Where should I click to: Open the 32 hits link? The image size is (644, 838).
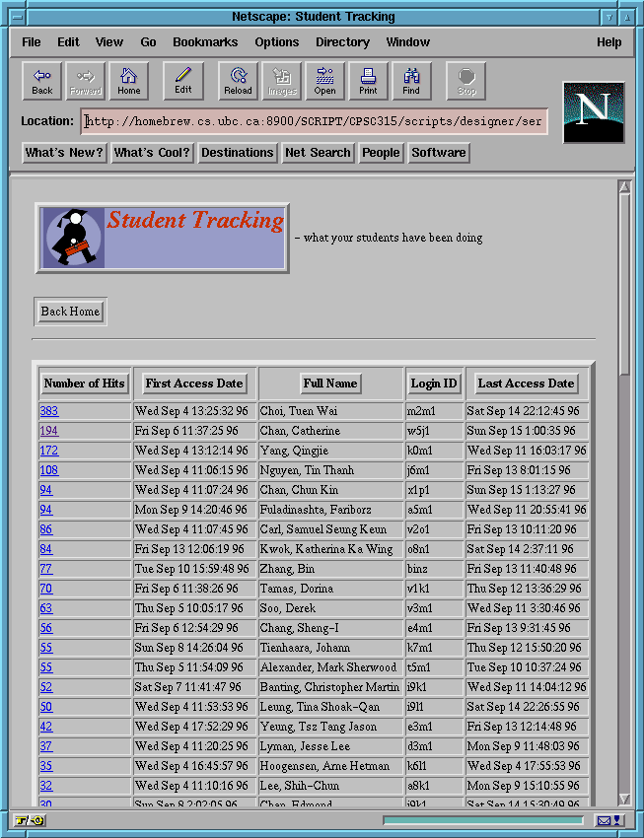coord(46,786)
